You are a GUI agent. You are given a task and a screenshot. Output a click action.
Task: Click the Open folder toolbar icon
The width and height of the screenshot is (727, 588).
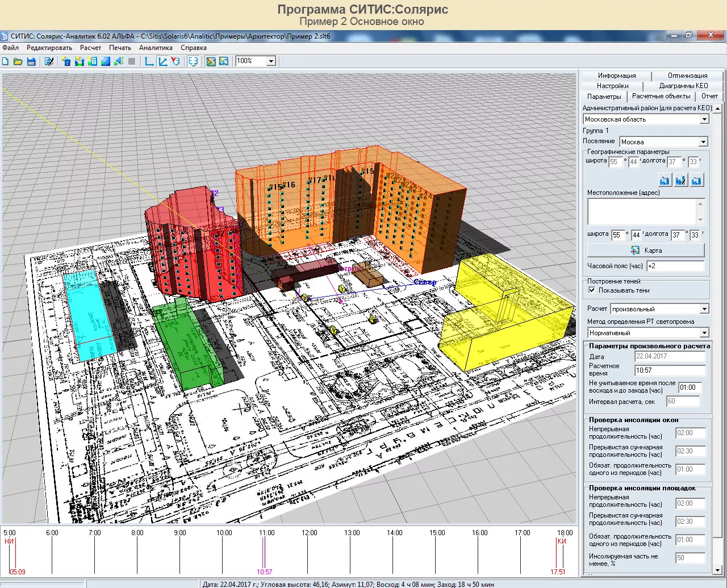pyautogui.click(x=18, y=61)
